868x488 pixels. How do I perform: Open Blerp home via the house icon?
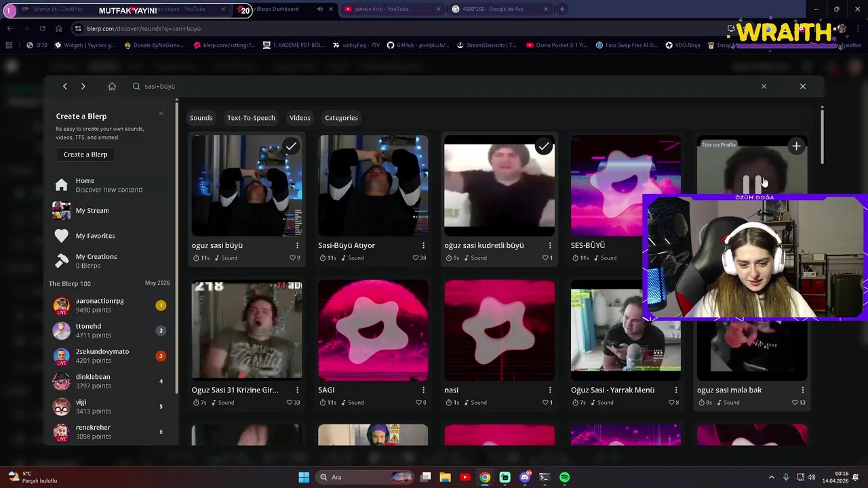pyautogui.click(x=112, y=86)
